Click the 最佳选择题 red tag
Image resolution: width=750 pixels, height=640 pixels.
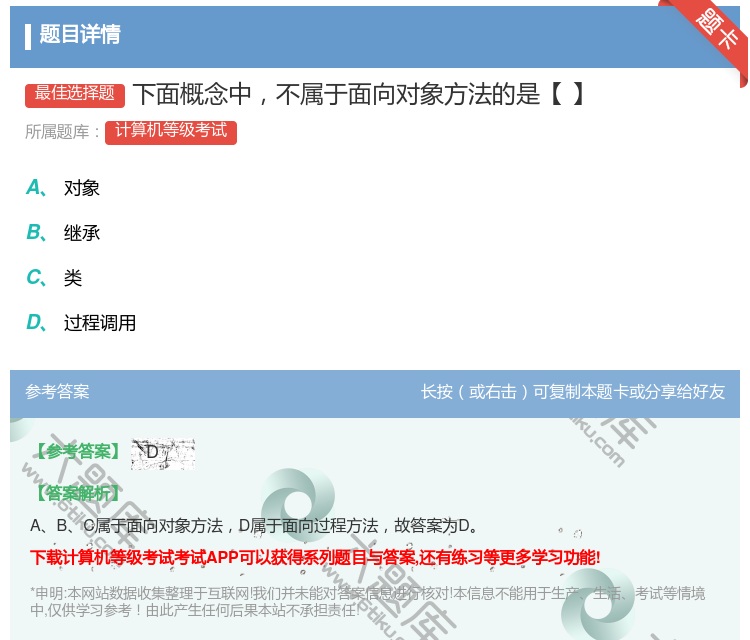pyautogui.click(x=75, y=94)
